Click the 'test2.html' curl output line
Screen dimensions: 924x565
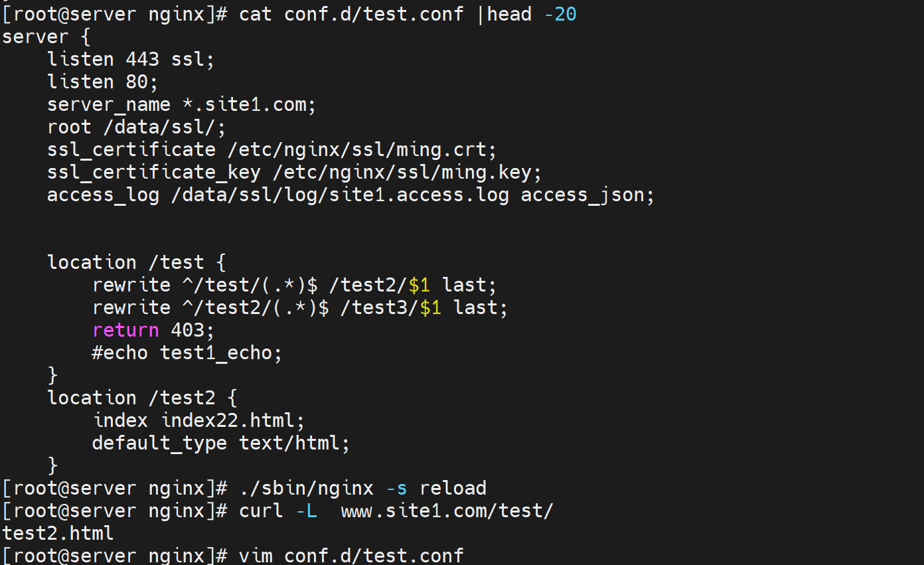pyautogui.click(x=58, y=533)
